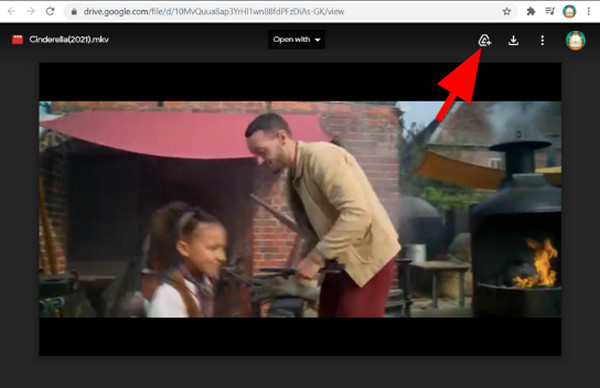
Task: Go back to the previous page
Action: click(11, 11)
